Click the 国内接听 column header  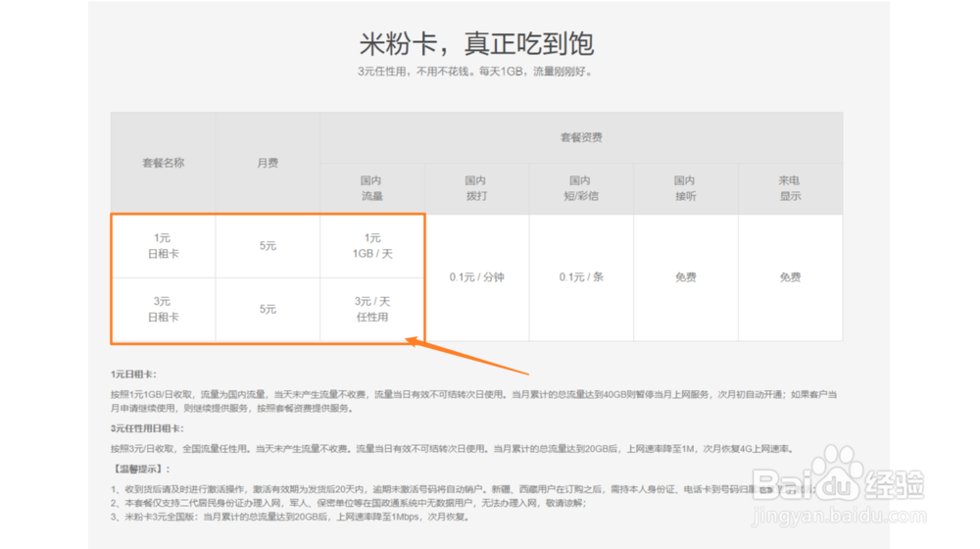click(x=686, y=188)
